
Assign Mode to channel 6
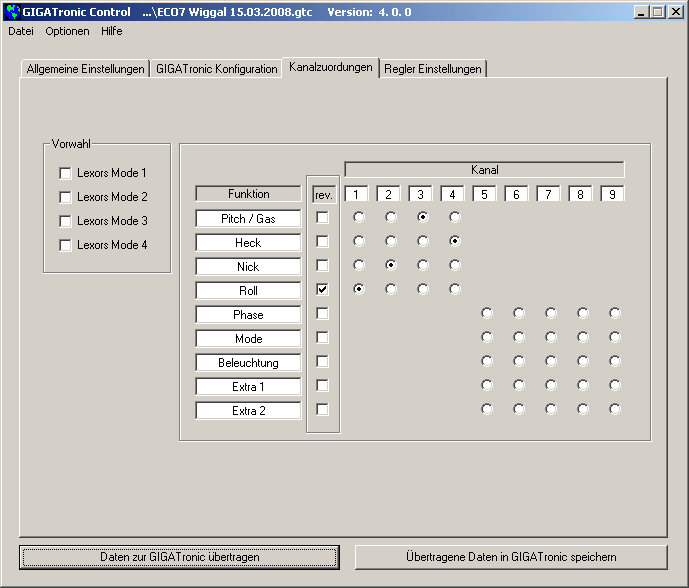pyautogui.click(x=519, y=337)
